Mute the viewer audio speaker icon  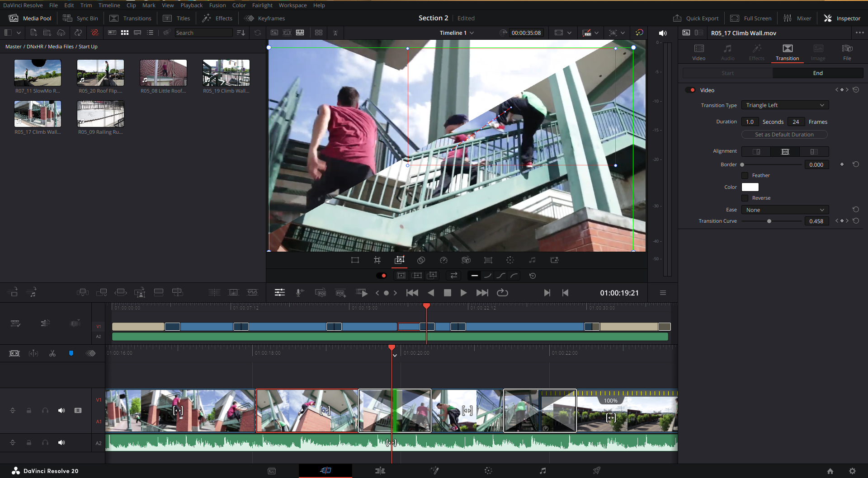(663, 33)
